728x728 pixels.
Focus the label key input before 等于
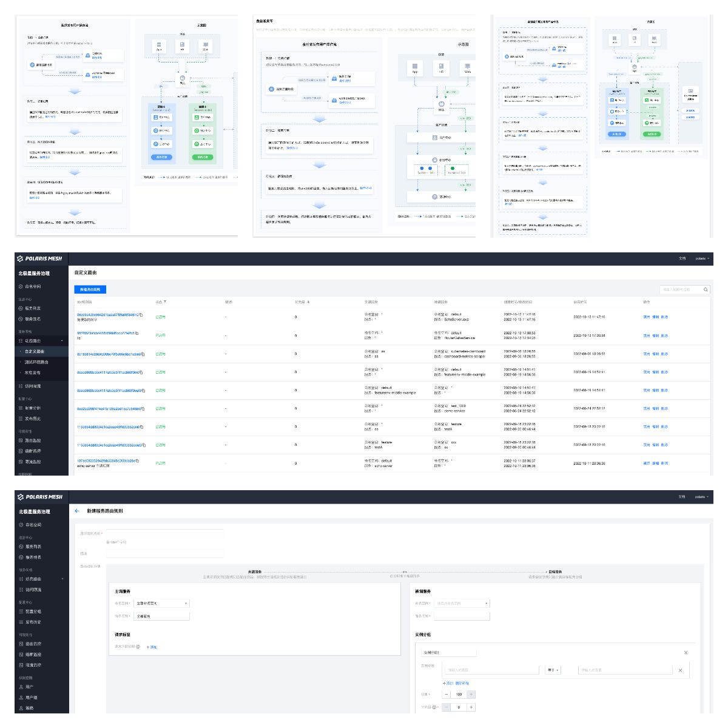point(491,670)
